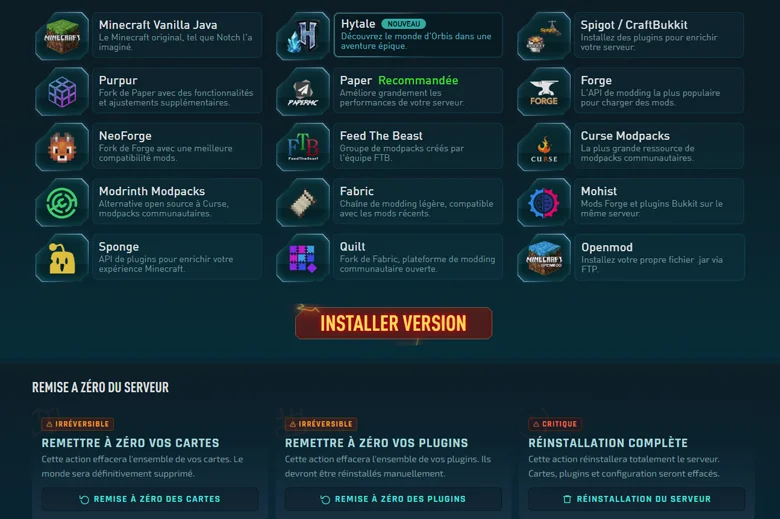
Task: Click the Sponge yellow icon
Action: point(62,258)
